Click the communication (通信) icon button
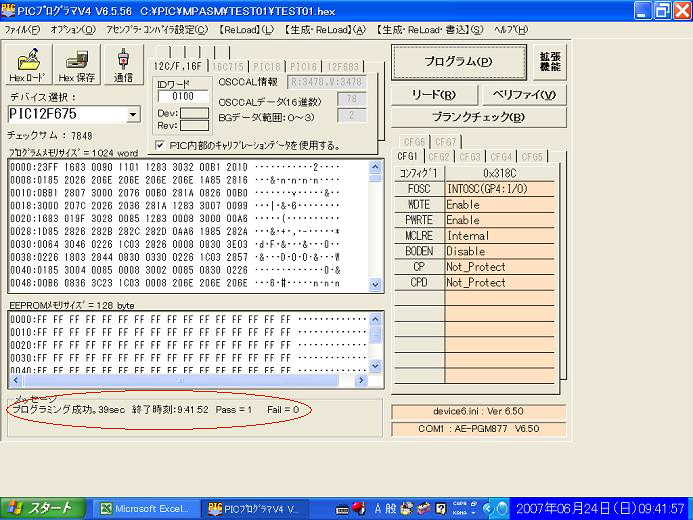 click(123, 64)
